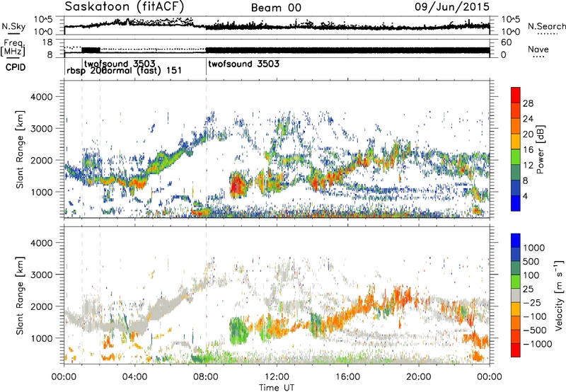The image size is (566, 392).
Task: Click the '08:00' time tick label
Action: [x=206, y=377]
